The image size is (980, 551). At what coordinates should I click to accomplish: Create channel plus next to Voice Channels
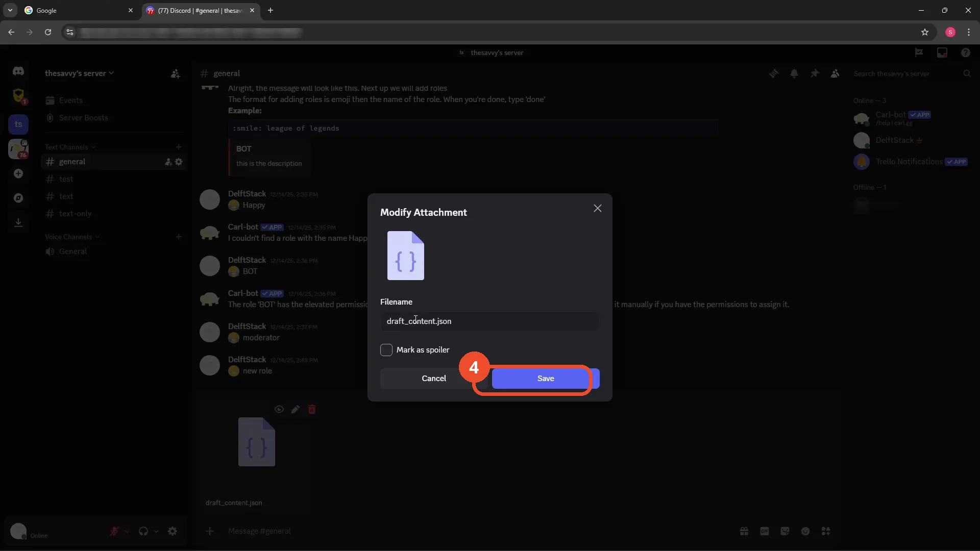pyautogui.click(x=179, y=237)
